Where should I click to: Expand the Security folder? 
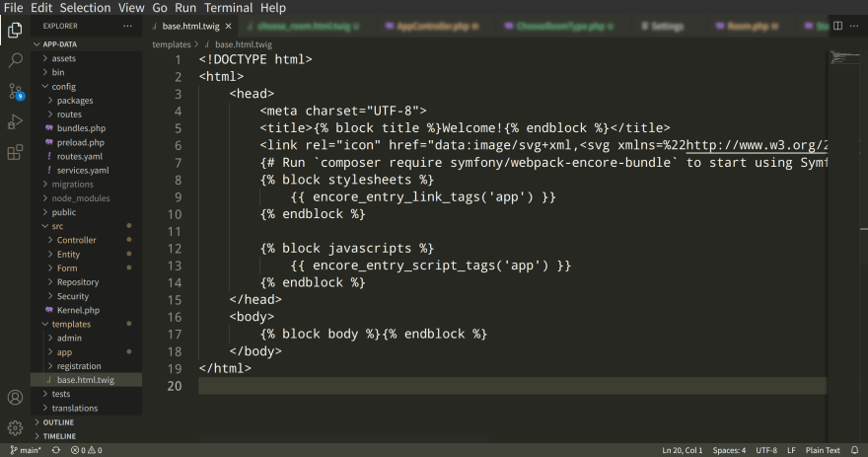(x=73, y=296)
